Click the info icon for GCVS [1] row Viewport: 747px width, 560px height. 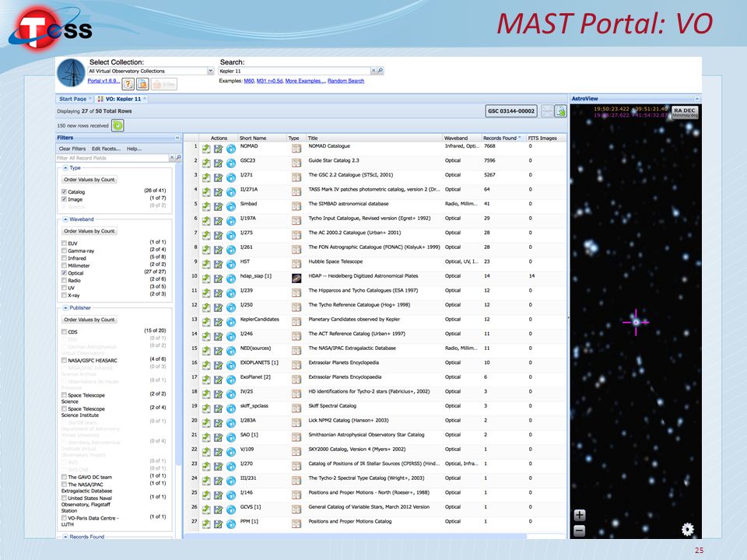coord(231,509)
